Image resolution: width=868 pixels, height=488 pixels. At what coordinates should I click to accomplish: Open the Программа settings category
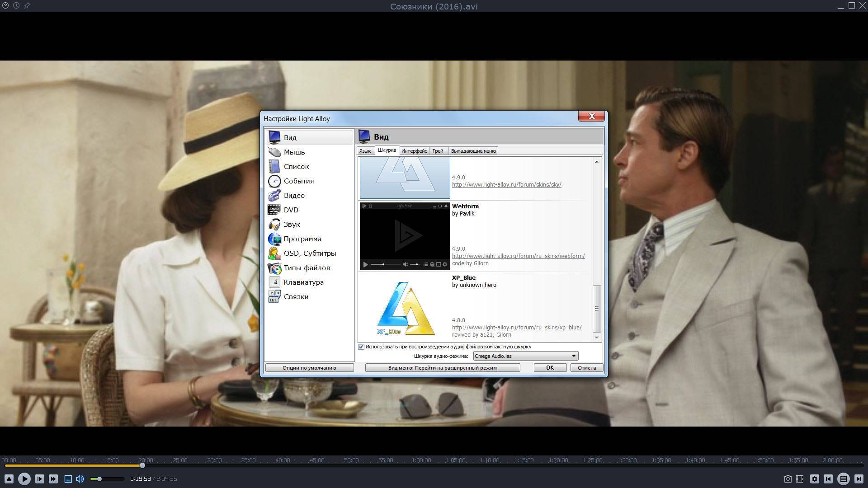[309, 239]
